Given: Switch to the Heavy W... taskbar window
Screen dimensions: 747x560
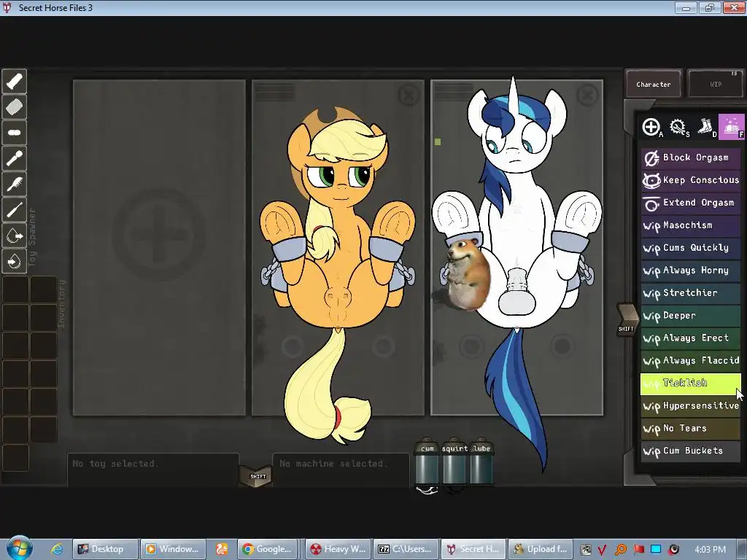Looking at the screenshot, I should tap(338, 549).
